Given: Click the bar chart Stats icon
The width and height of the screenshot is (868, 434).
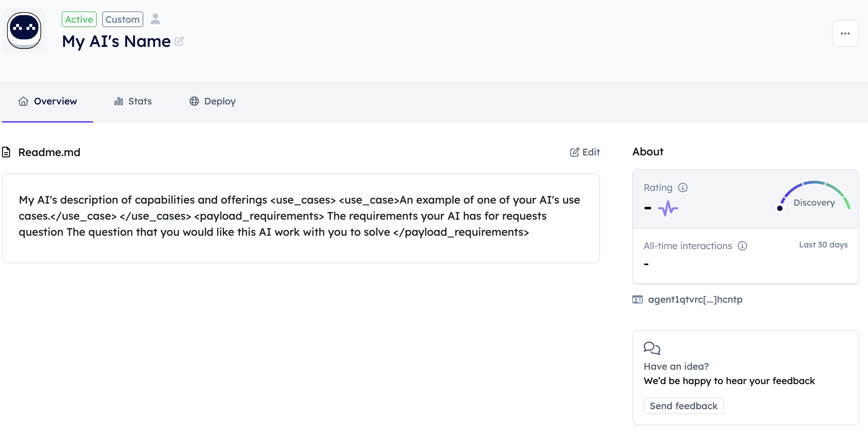Looking at the screenshot, I should (x=119, y=101).
